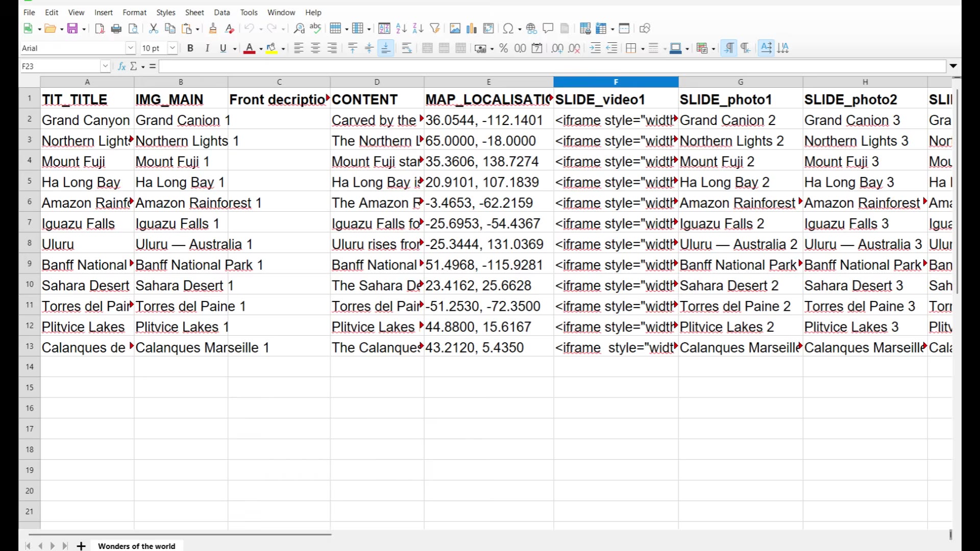980x551 pixels.
Task: Save the document with the floppy disk icon
Action: tap(72, 29)
